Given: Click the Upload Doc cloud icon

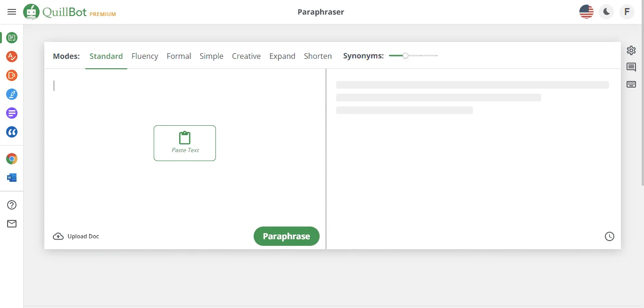Looking at the screenshot, I should pos(58,236).
